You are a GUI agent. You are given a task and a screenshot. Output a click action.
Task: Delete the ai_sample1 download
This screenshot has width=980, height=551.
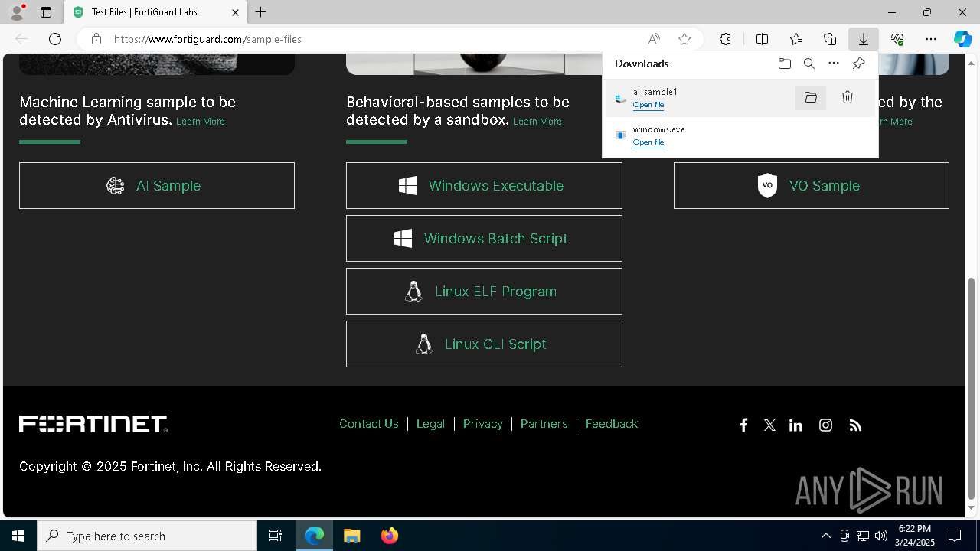point(848,97)
